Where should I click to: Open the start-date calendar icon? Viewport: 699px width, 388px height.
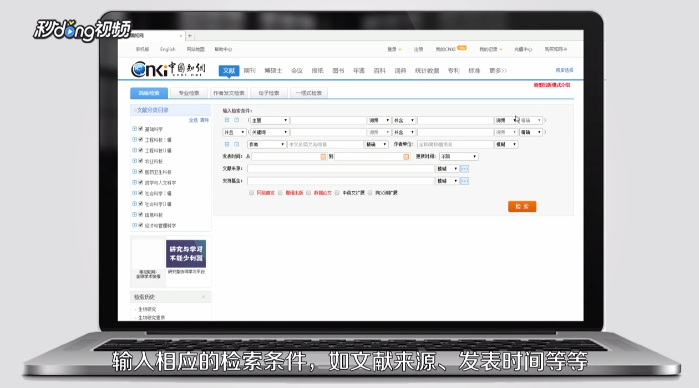[x=323, y=157]
